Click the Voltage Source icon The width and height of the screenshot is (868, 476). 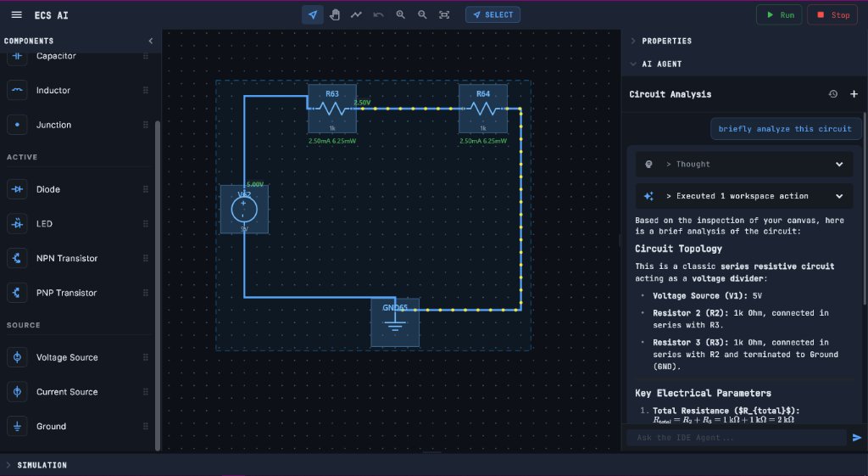tap(17, 357)
